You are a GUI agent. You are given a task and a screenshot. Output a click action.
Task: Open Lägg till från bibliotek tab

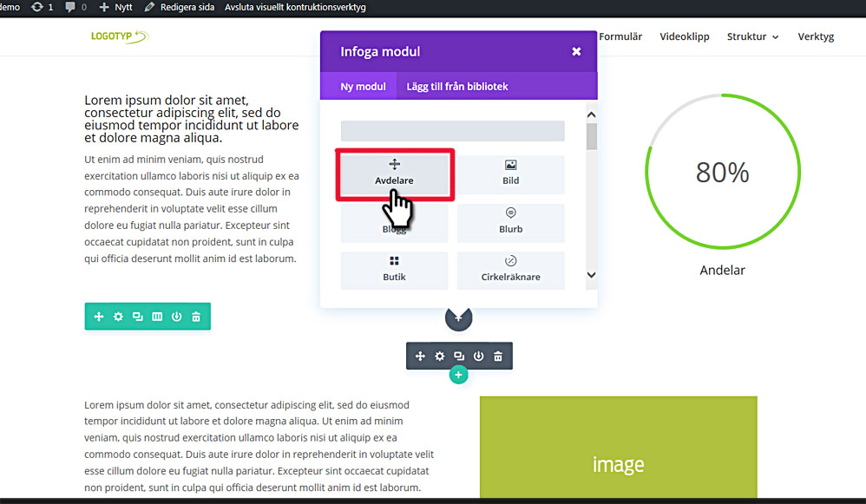click(457, 86)
